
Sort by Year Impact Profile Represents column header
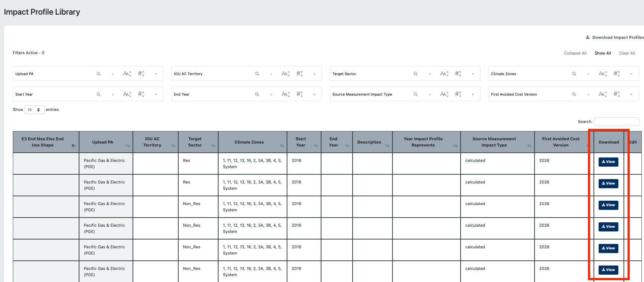pyautogui.click(x=427, y=142)
